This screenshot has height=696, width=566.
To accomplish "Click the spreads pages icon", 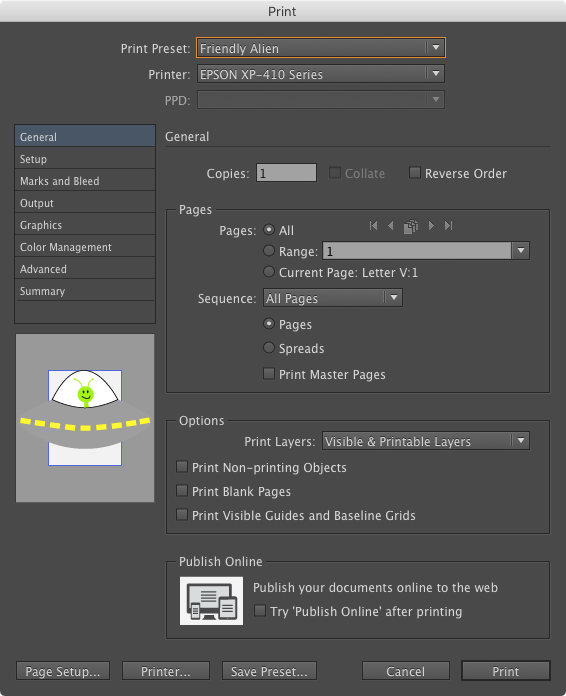I will pos(411,226).
